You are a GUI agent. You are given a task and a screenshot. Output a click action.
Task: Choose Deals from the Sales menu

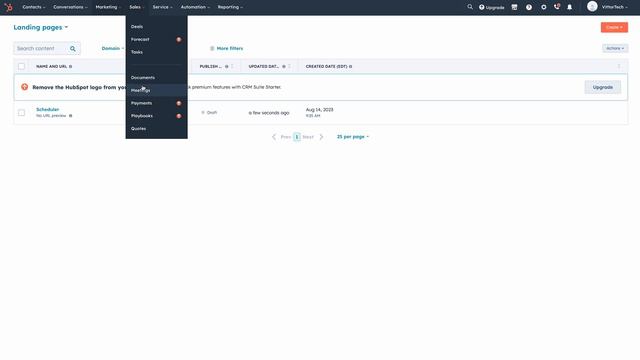point(156,27)
